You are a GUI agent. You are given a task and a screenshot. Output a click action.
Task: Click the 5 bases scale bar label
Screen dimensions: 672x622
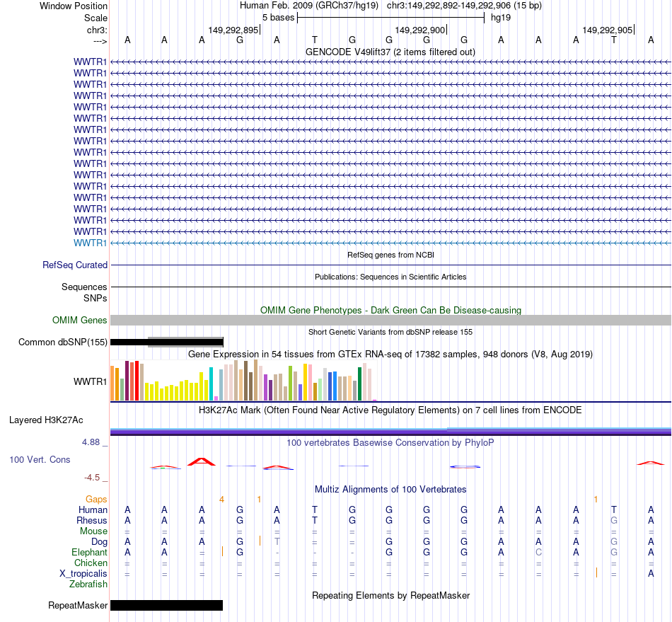[278, 18]
